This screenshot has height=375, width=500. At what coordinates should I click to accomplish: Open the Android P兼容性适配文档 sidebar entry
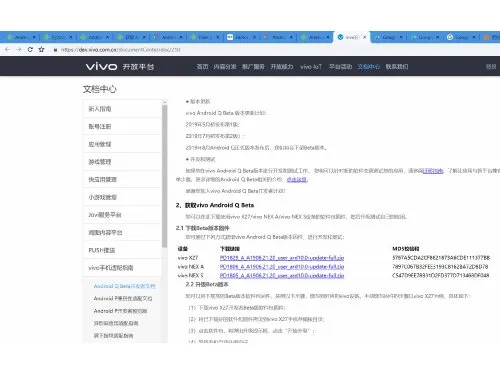coord(123,299)
